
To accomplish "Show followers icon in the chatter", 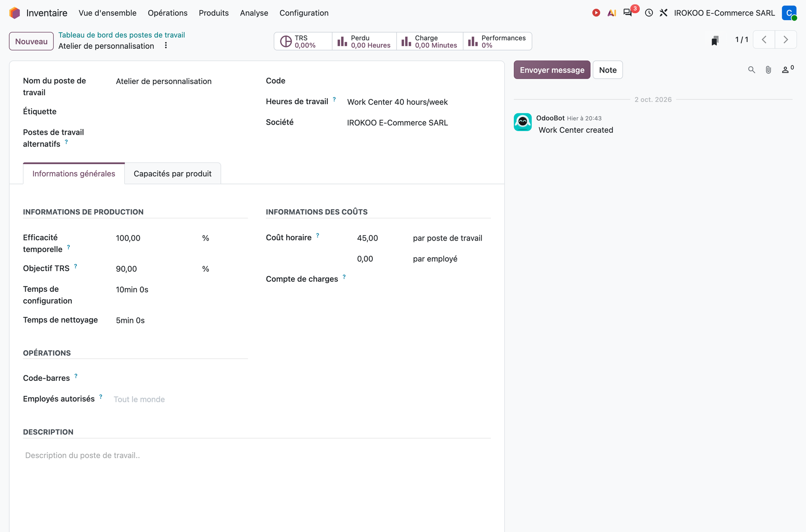I will tap(787, 69).
